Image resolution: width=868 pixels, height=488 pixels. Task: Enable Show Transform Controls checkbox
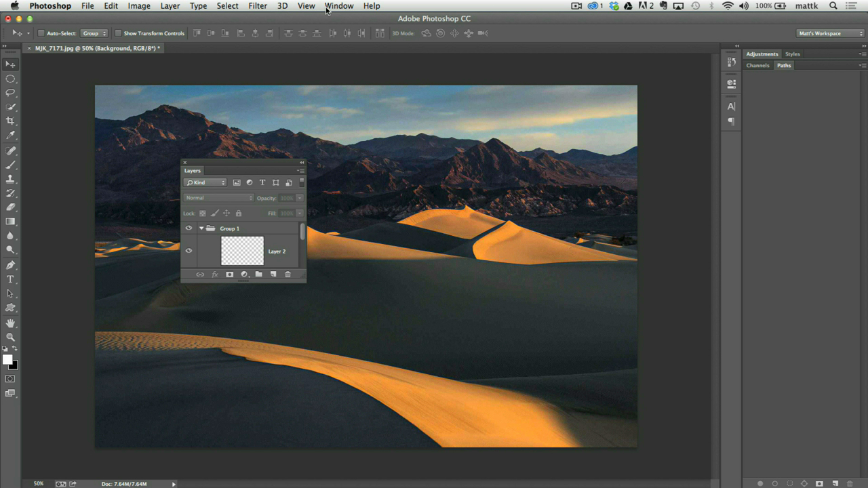(118, 33)
